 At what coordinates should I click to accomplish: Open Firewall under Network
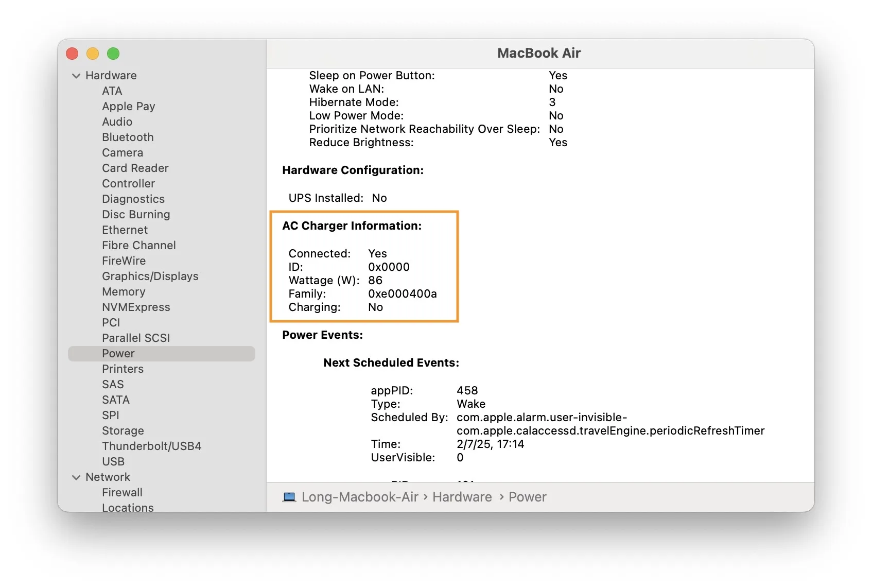(x=122, y=493)
